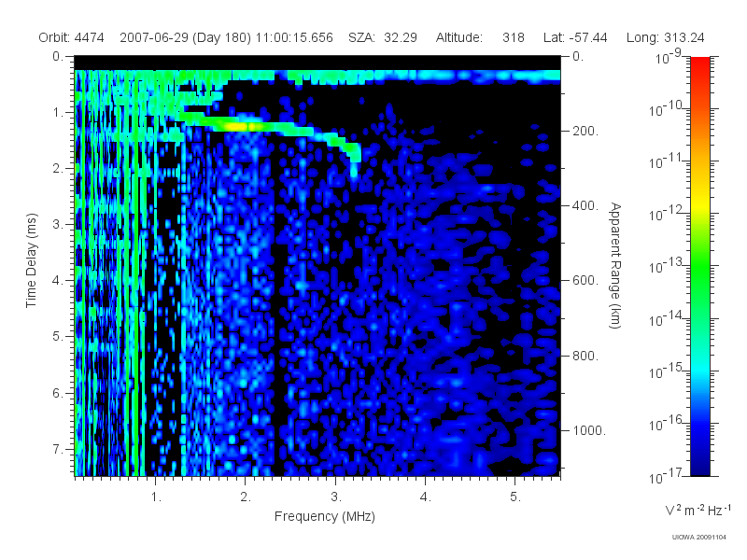Click the altitude value '318'
This screenshot has height=560, width=747.
click(514, 37)
